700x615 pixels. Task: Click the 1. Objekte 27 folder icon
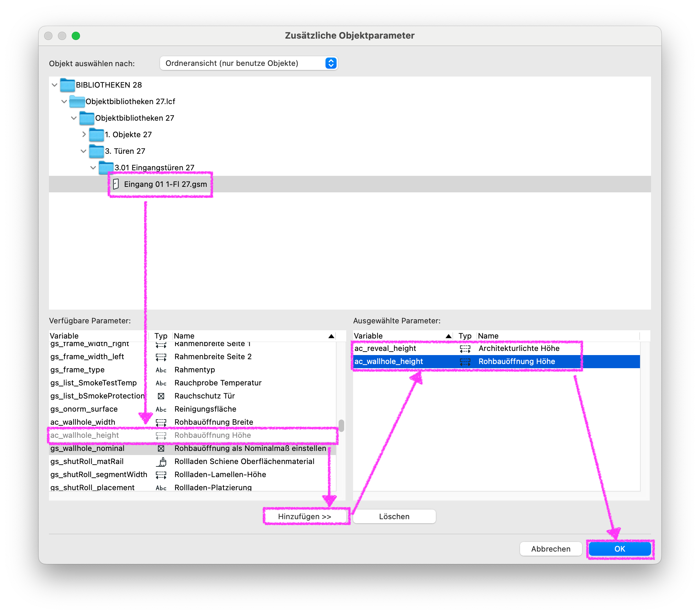pos(96,134)
